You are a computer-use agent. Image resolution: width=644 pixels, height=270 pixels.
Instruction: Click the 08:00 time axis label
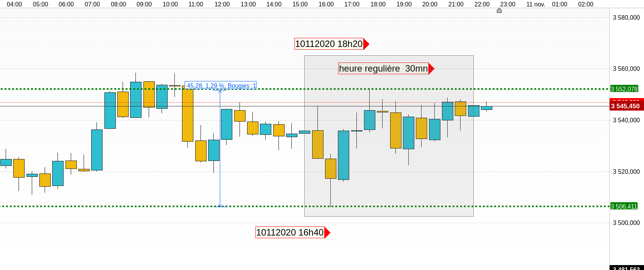(118, 4)
